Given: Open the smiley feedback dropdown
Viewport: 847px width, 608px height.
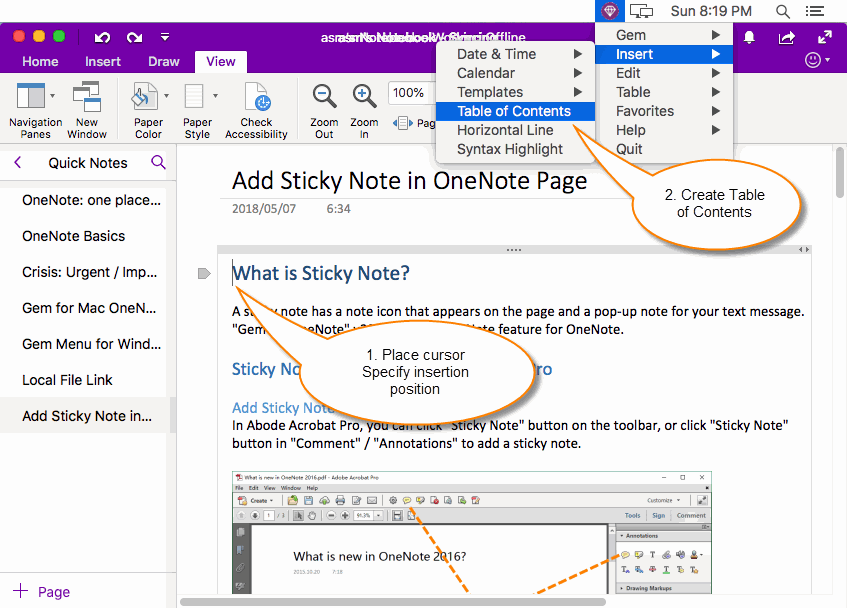Looking at the screenshot, I should (817, 59).
